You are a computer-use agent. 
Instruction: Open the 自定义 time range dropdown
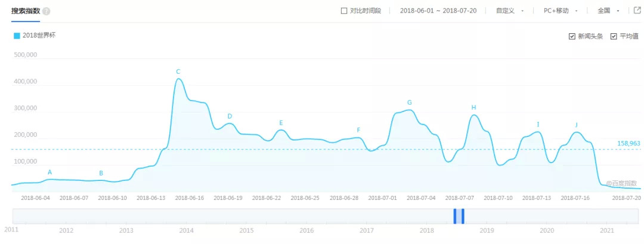point(509,11)
